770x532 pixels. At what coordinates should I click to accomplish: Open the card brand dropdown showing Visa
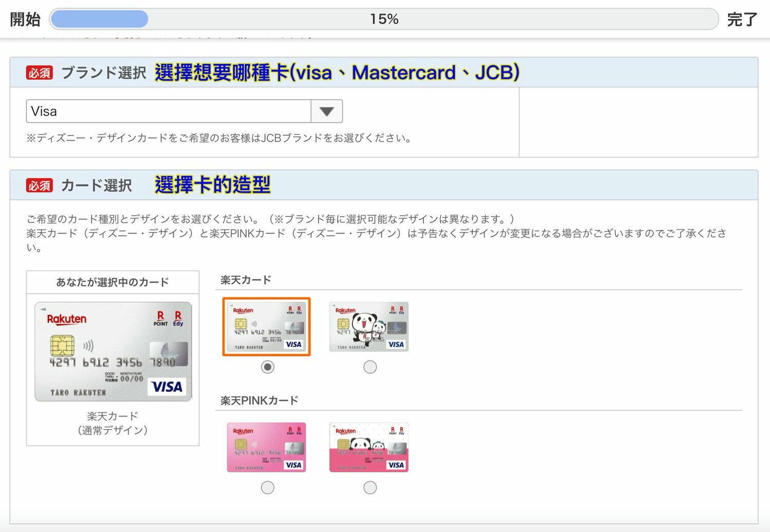coord(169,111)
